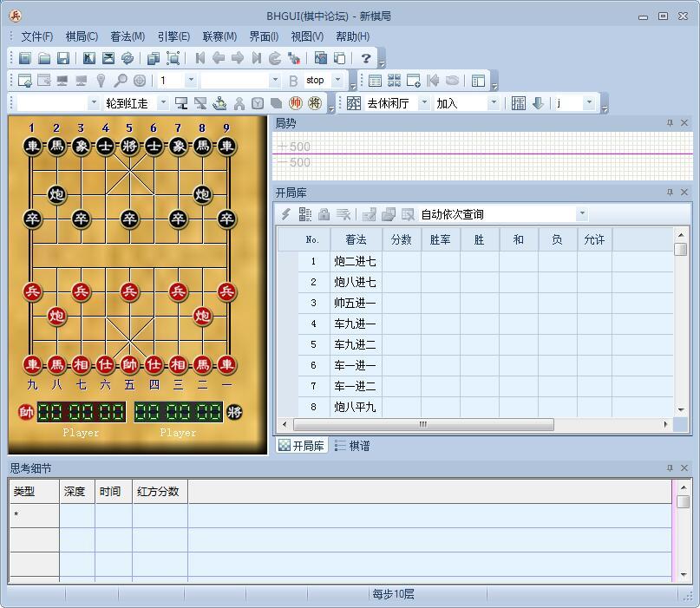
Task: Switch to the 开局库 tab
Action: pos(302,446)
